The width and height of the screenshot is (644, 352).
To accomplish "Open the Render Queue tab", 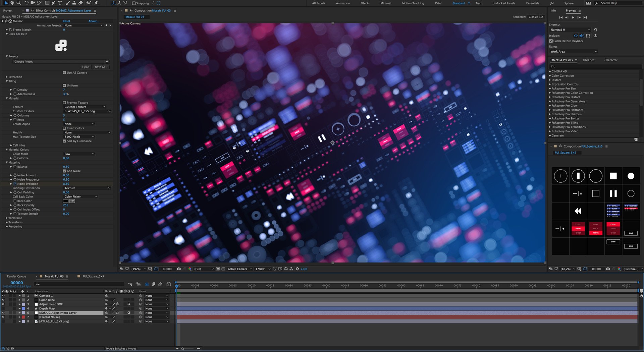I will (16, 277).
